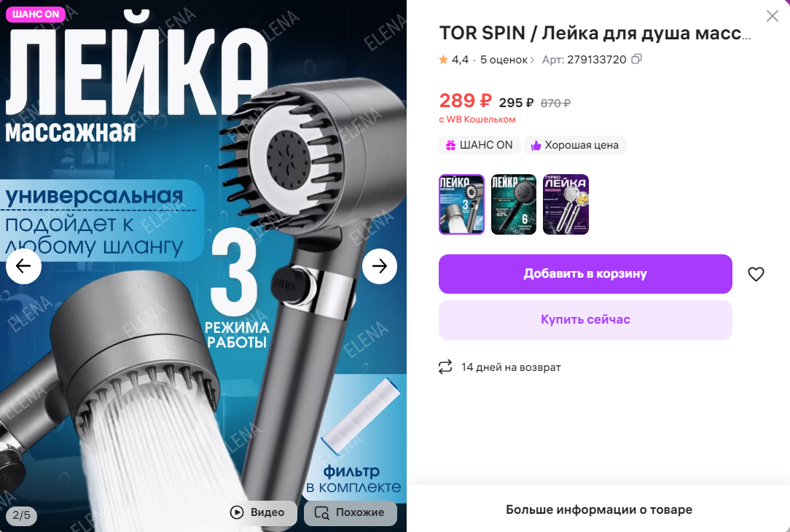Select the purple turbo shower thumbnail
This screenshot has width=790, height=532.
pyautogui.click(x=566, y=204)
